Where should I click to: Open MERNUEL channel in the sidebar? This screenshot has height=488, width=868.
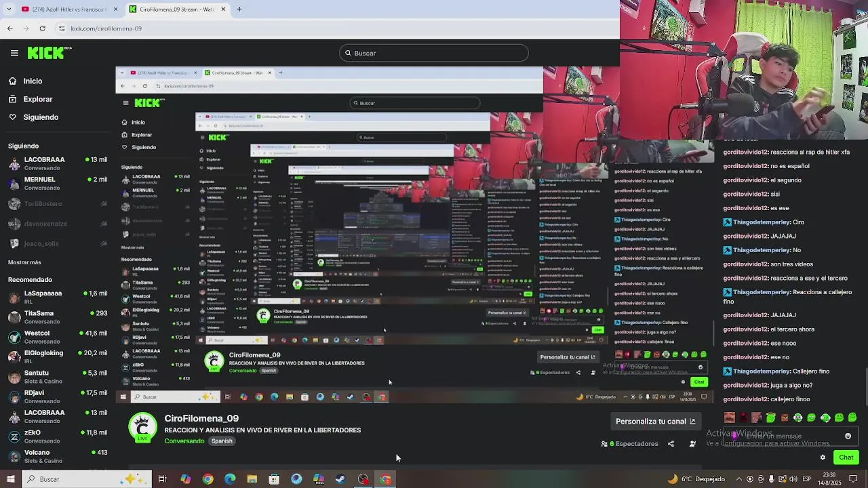click(58, 183)
